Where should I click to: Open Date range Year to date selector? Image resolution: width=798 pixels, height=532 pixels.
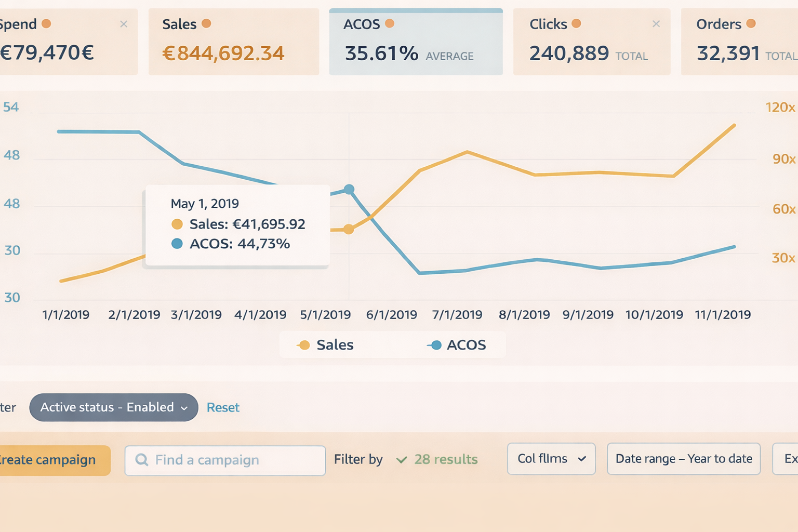tap(683, 459)
